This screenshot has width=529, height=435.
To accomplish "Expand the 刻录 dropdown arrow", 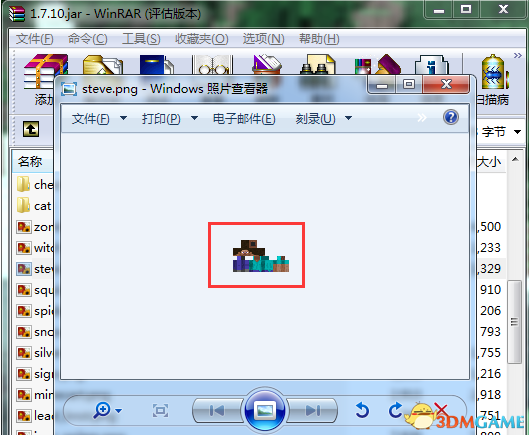I will tap(349, 118).
